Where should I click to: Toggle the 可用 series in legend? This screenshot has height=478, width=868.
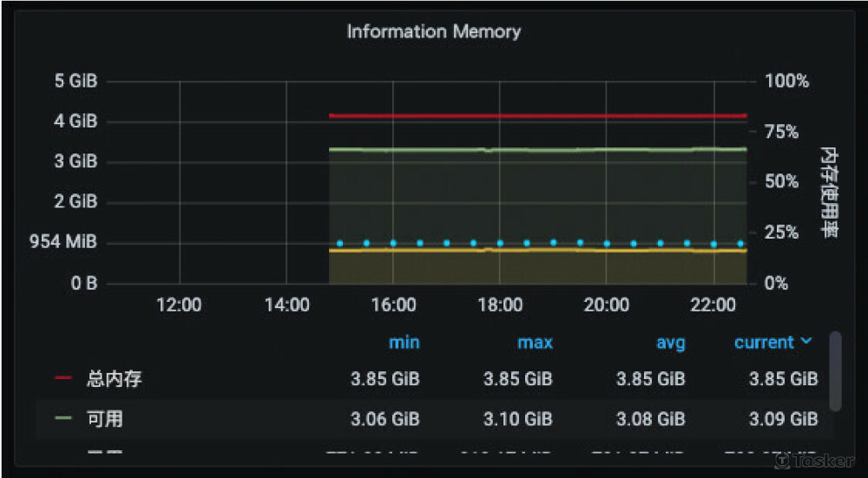[x=105, y=419]
